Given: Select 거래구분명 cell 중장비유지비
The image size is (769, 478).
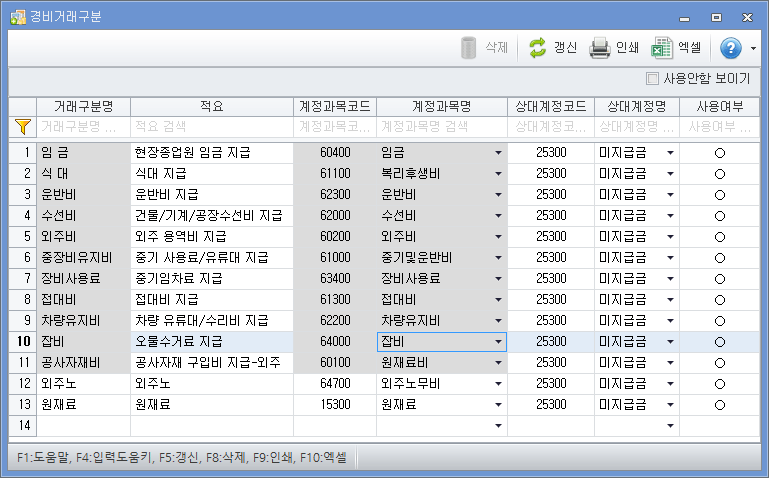Looking at the screenshot, I should pyautogui.click(x=83, y=258).
